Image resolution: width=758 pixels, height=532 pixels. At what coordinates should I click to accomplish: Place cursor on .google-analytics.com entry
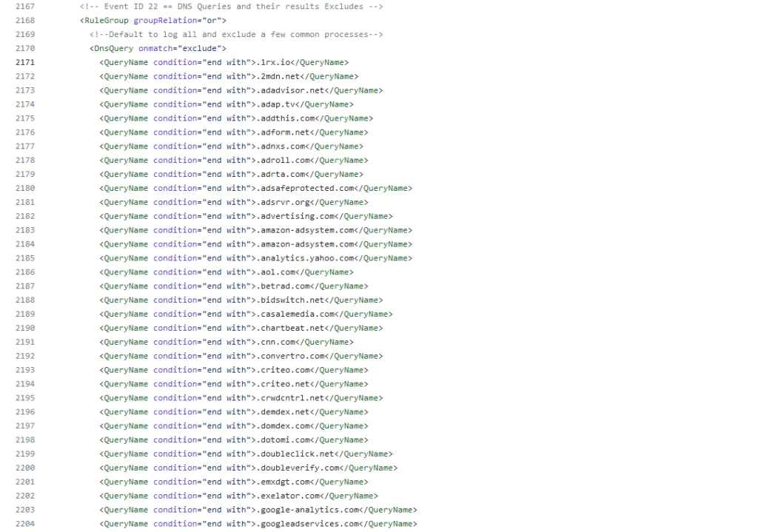(x=308, y=510)
